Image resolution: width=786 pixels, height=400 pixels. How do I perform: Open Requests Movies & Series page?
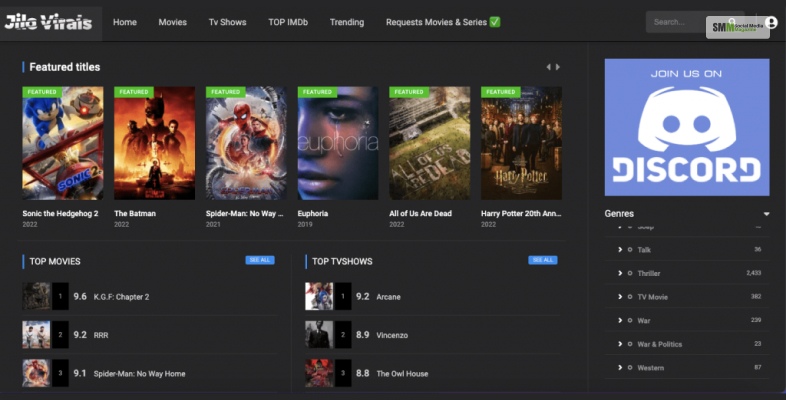click(443, 22)
